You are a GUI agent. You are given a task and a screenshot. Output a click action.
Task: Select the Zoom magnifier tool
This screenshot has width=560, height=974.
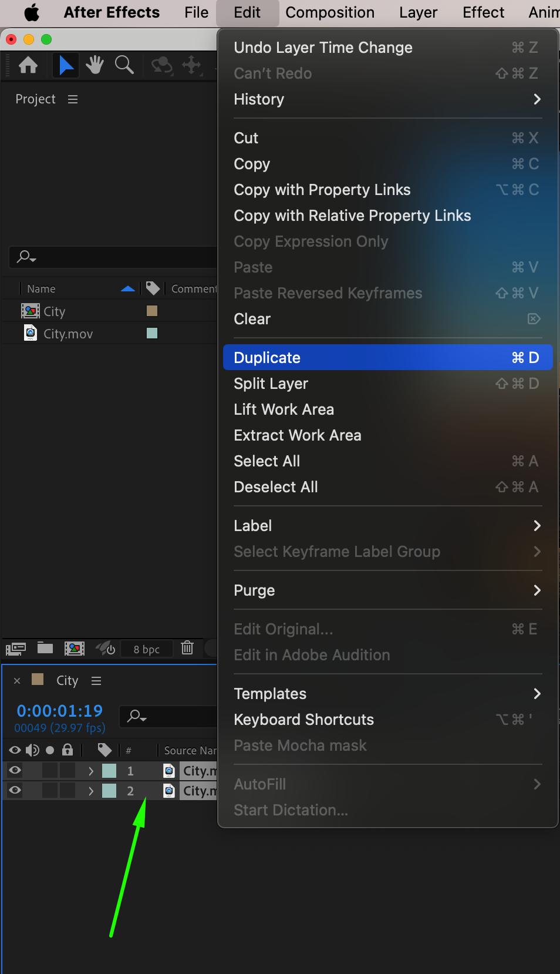(124, 65)
